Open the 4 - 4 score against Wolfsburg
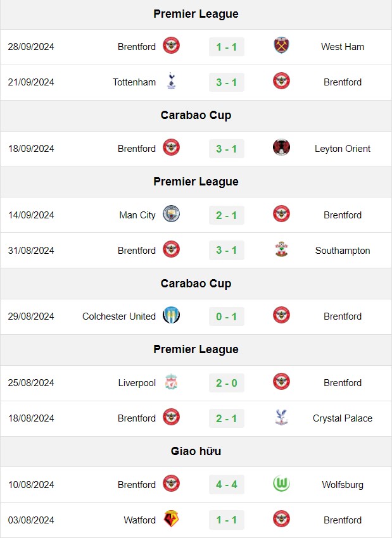This screenshot has width=392, height=538. (227, 484)
